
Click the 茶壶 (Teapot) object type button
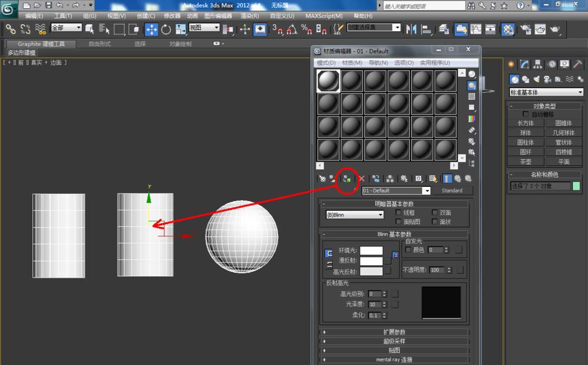(x=526, y=162)
